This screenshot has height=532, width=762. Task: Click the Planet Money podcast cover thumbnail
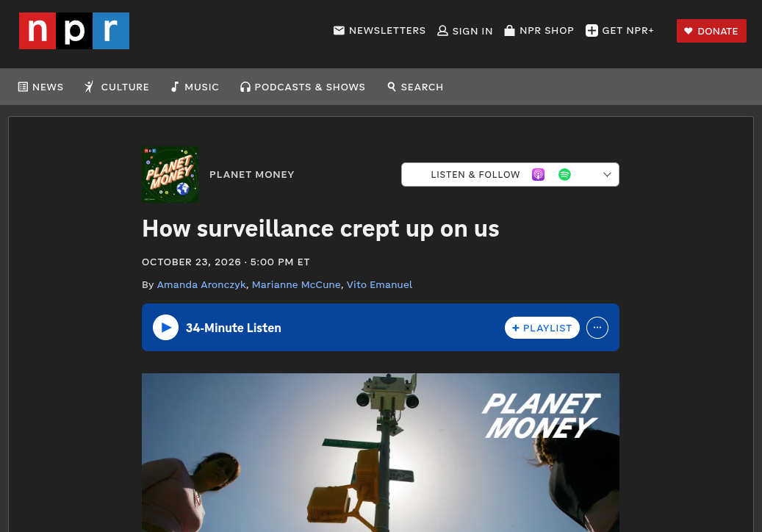(x=170, y=174)
